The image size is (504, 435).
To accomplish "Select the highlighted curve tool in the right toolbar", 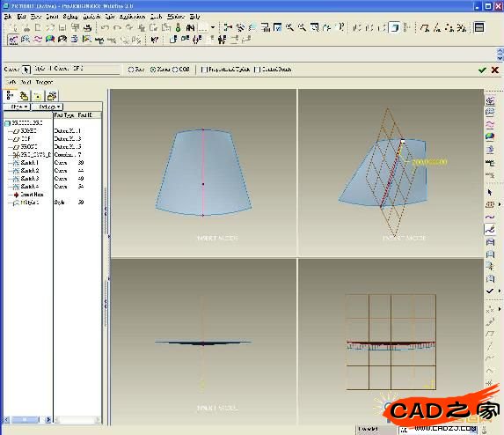I will tap(490, 230).
